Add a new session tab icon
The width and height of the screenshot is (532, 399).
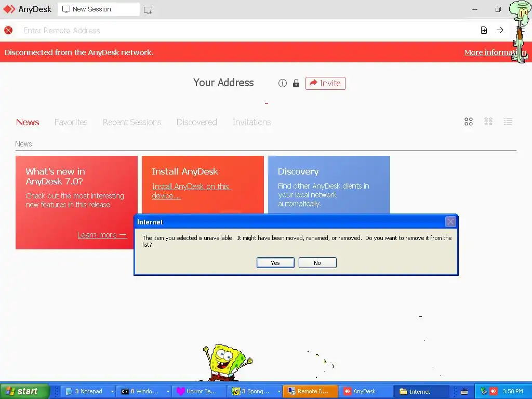point(148,10)
